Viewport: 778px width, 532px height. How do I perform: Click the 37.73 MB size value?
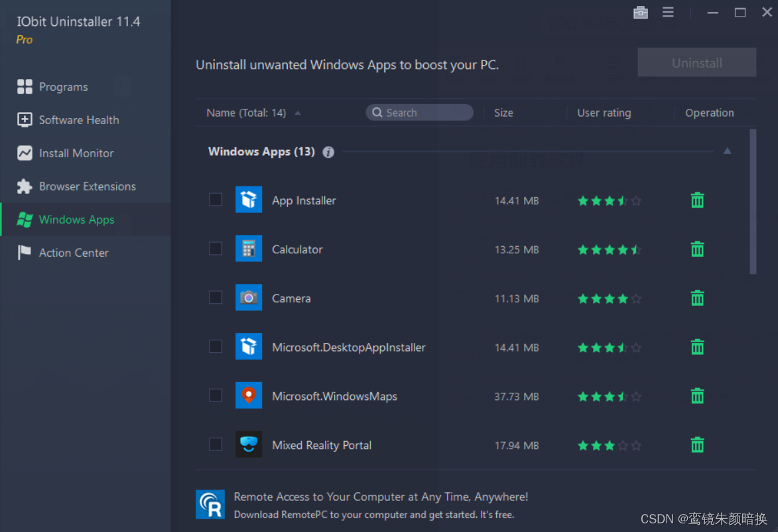click(x=517, y=396)
